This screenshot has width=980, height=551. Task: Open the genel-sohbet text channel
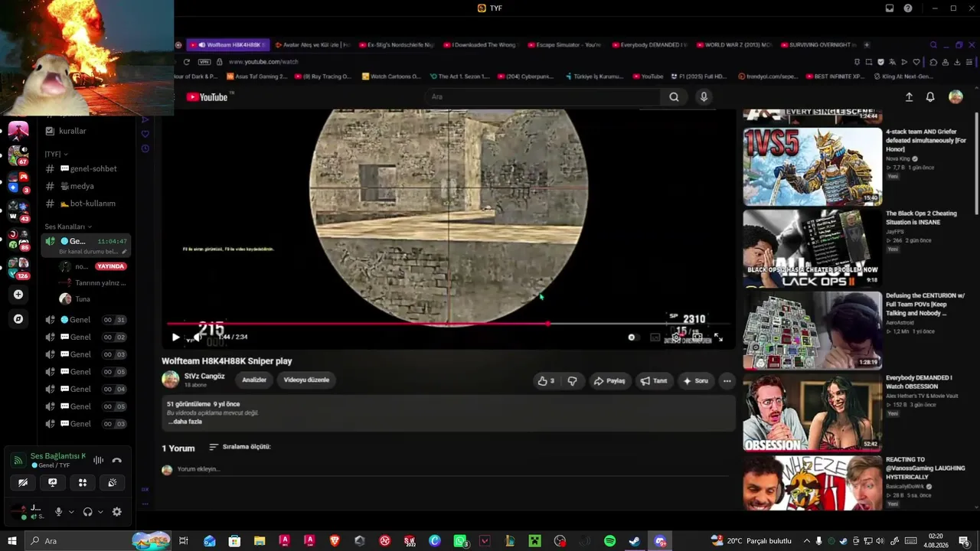pyautogui.click(x=86, y=168)
